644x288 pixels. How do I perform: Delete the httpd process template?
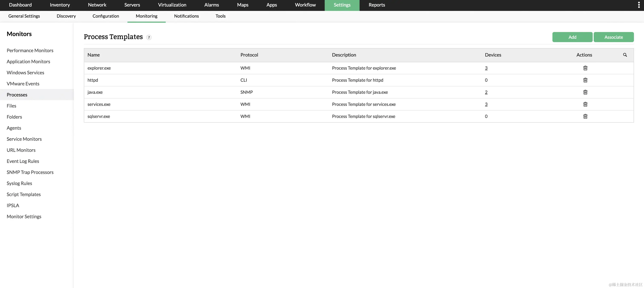click(x=585, y=80)
